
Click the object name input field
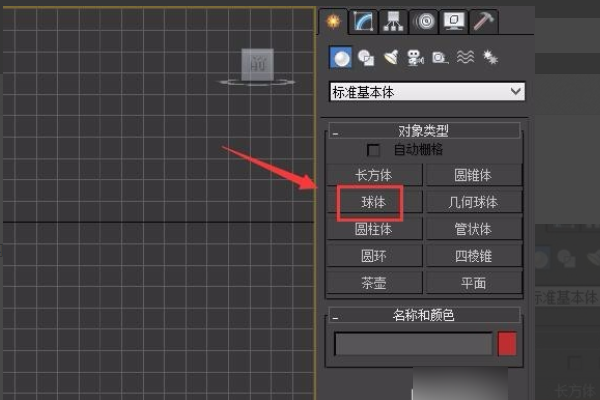(413, 344)
